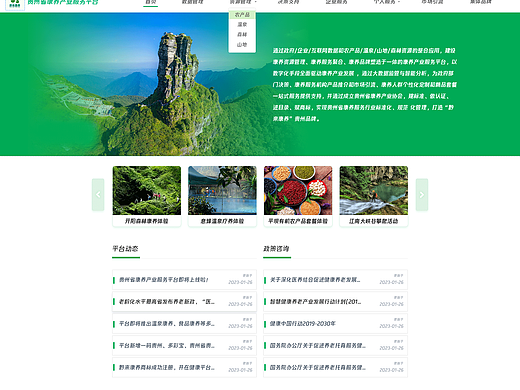This screenshot has width=520, height=390.
Task: Open the 首页 navigation tab
Action: pyautogui.click(x=151, y=2)
